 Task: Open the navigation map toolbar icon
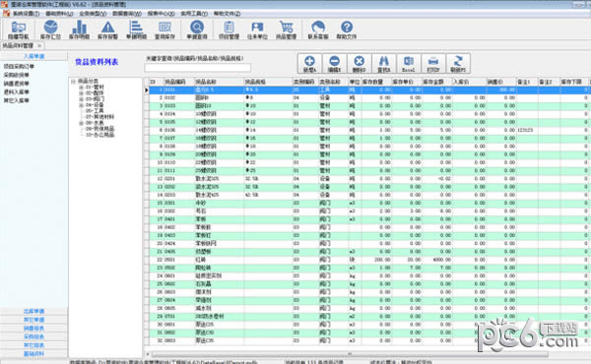coord(18,30)
